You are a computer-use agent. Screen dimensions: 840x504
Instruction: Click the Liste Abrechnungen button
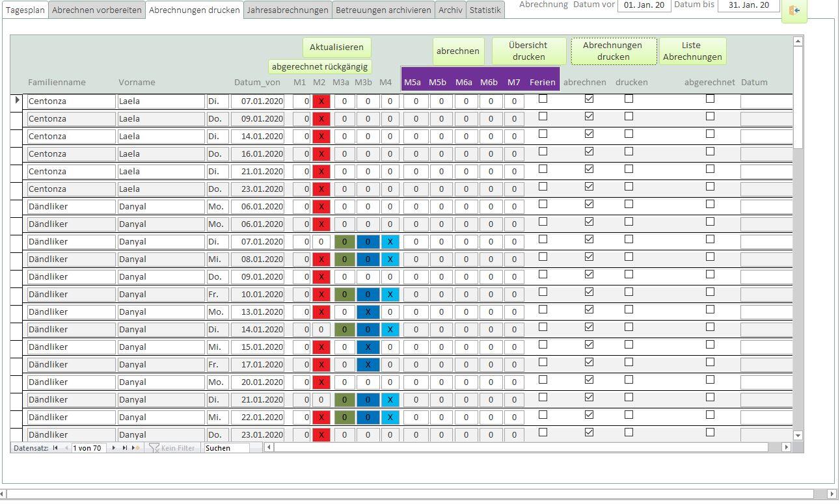pos(692,51)
